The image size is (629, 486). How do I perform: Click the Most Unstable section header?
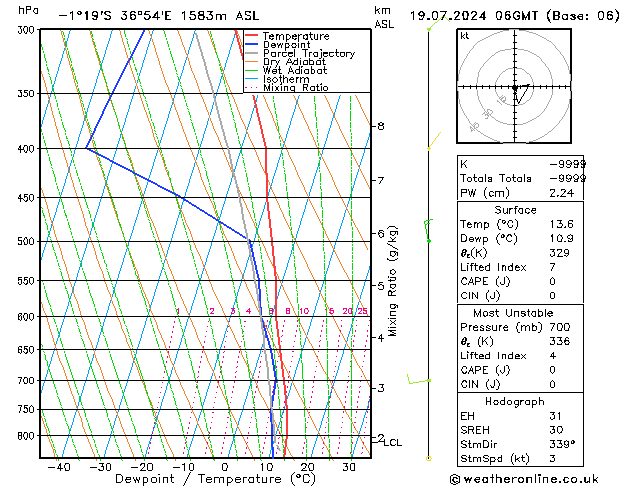pyautogui.click(x=513, y=313)
